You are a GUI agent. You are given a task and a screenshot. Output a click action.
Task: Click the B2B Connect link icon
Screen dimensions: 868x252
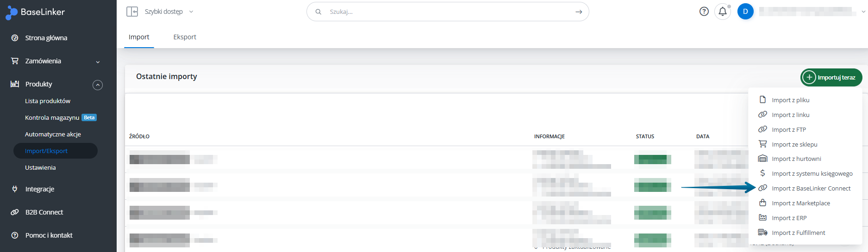pos(15,212)
